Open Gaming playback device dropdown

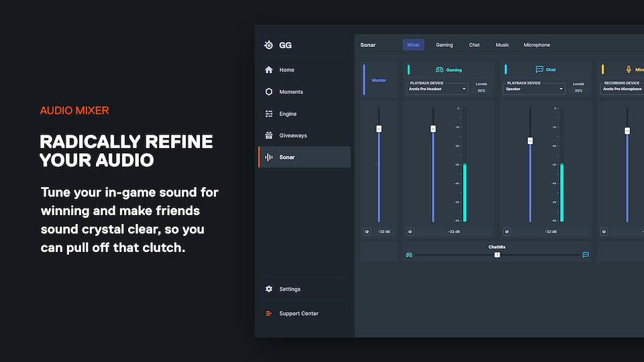pos(437,89)
